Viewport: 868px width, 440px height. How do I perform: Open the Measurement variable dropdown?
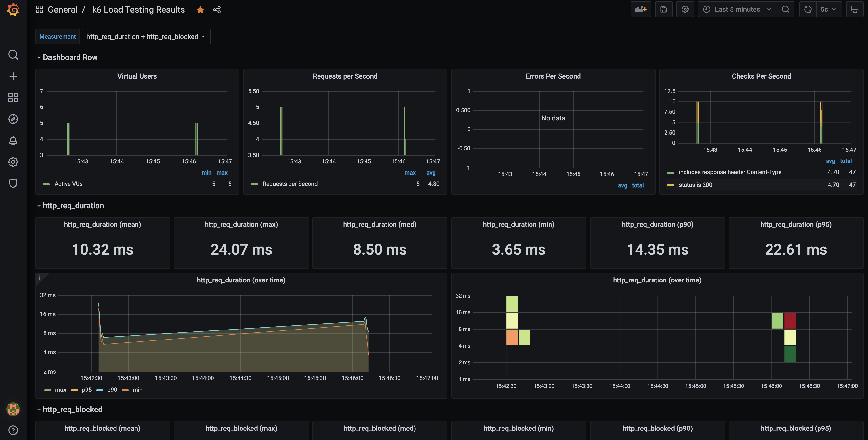(x=145, y=36)
